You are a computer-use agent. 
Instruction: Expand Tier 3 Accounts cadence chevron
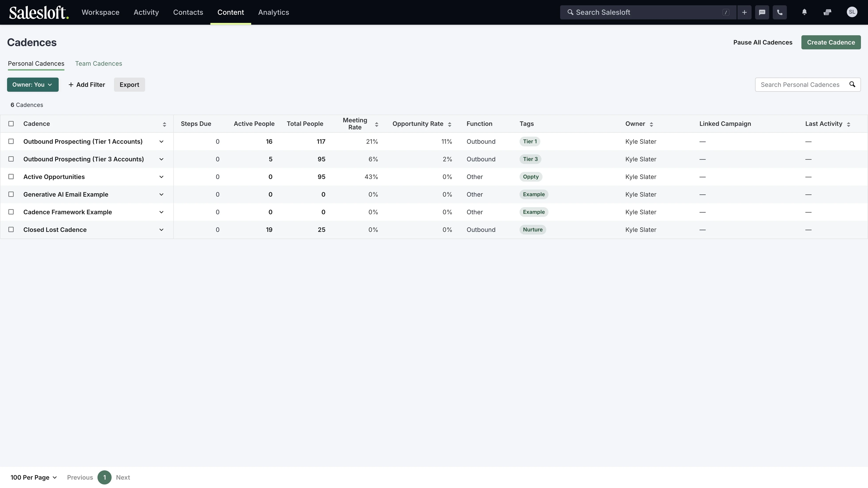coord(161,159)
